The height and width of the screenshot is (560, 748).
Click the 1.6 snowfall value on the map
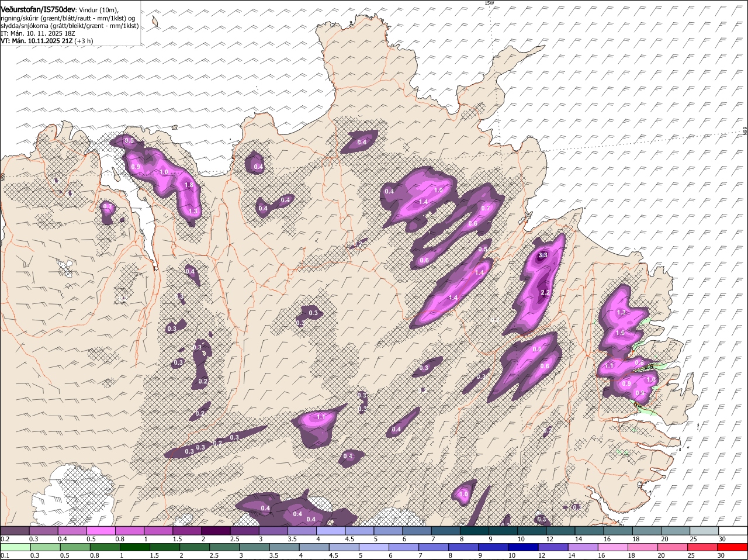point(621,333)
